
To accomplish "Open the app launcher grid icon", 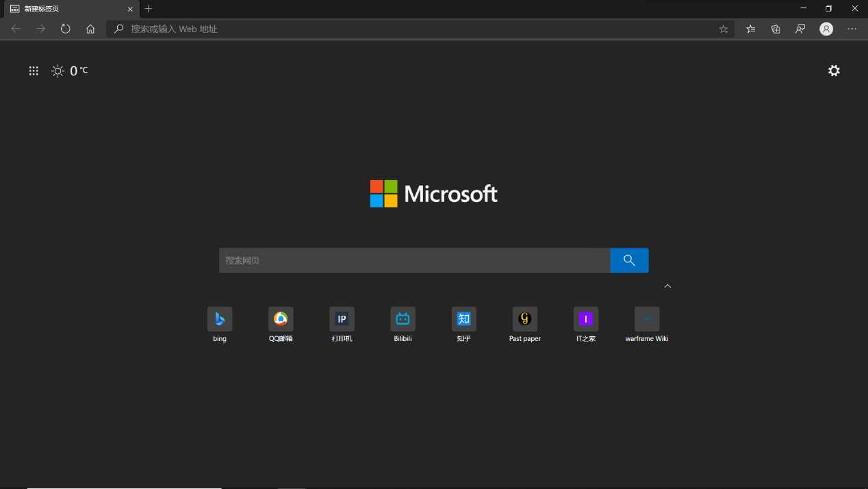I will [34, 71].
